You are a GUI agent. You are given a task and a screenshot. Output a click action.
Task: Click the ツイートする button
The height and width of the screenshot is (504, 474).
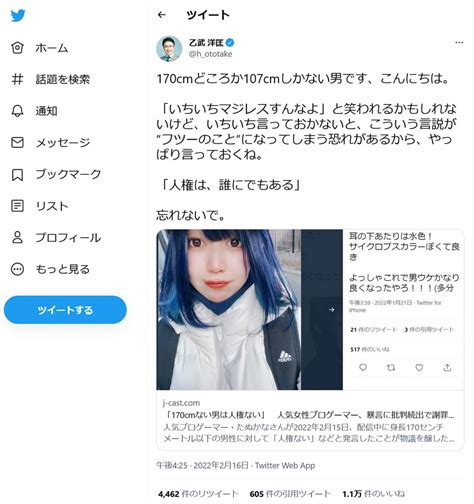pos(65,310)
